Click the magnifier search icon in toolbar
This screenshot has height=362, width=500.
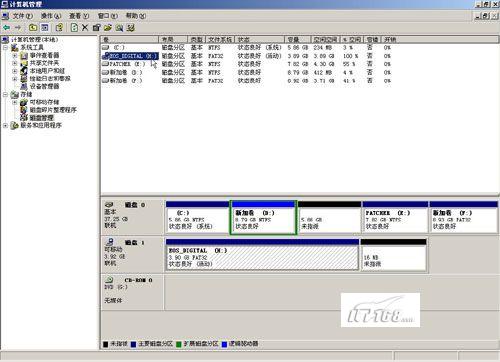[119, 28]
